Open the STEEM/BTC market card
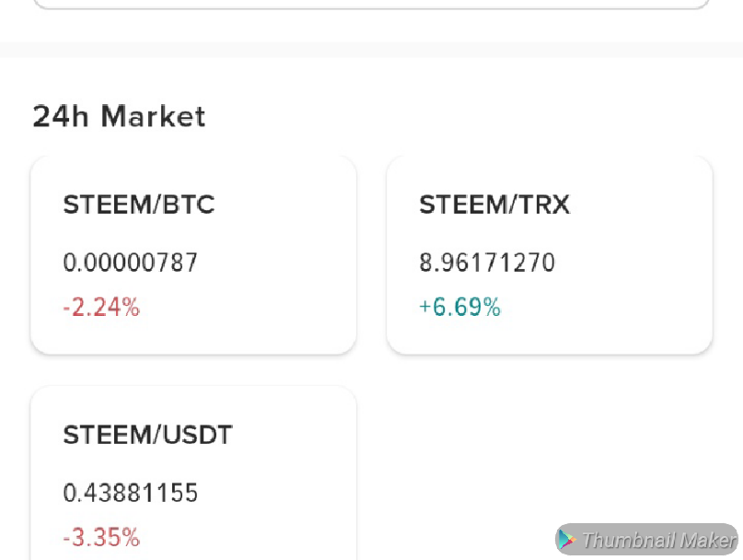 coord(193,255)
